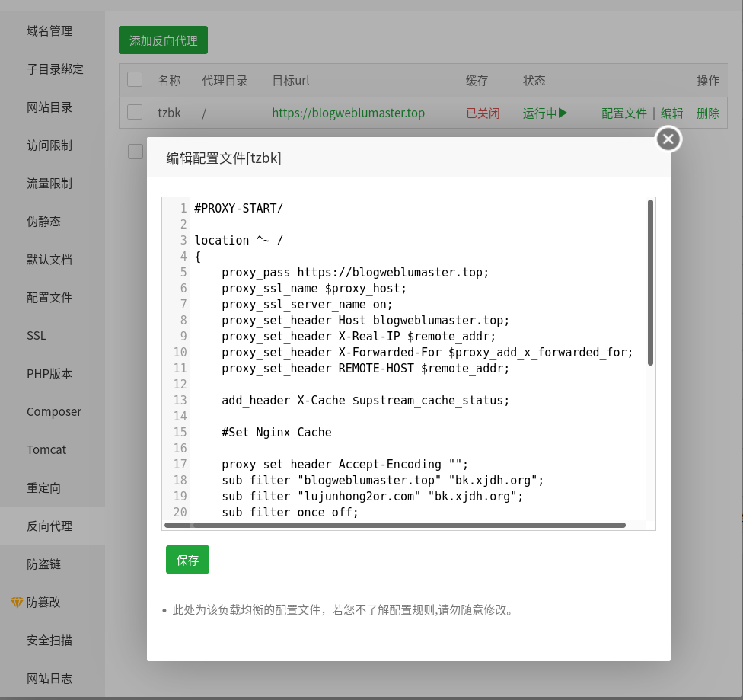Open the blogweblumaster.top target URL
The image size is (743, 700).
(x=348, y=113)
